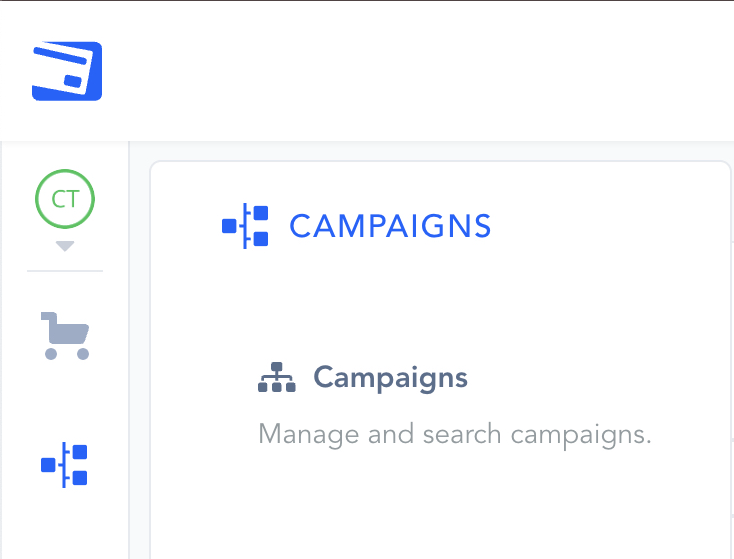Click the divider line below the avatar
The height and width of the screenshot is (559, 734).
tap(65, 270)
